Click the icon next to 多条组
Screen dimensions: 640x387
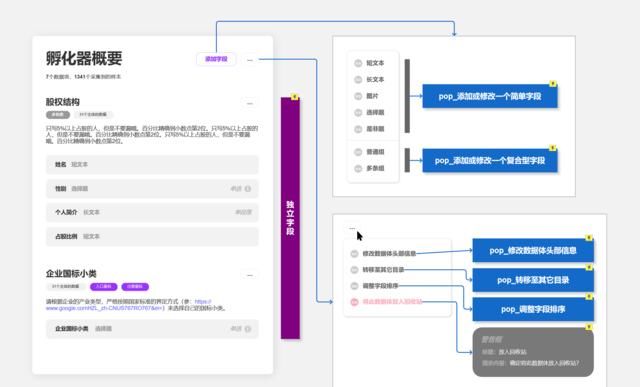[358, 168]
